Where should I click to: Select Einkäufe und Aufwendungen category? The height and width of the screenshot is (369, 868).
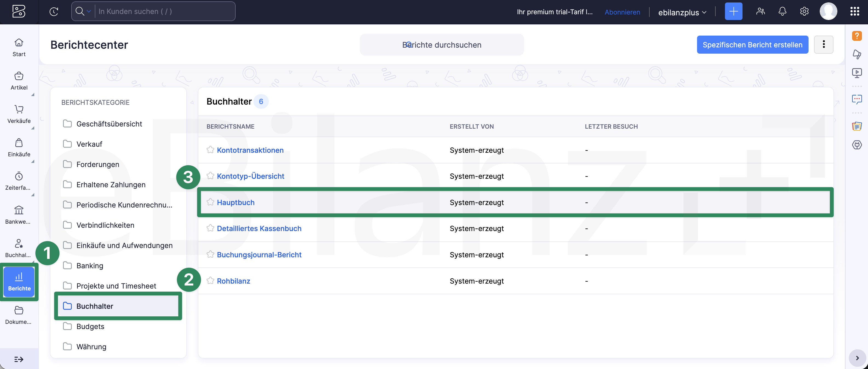(118, 245)
